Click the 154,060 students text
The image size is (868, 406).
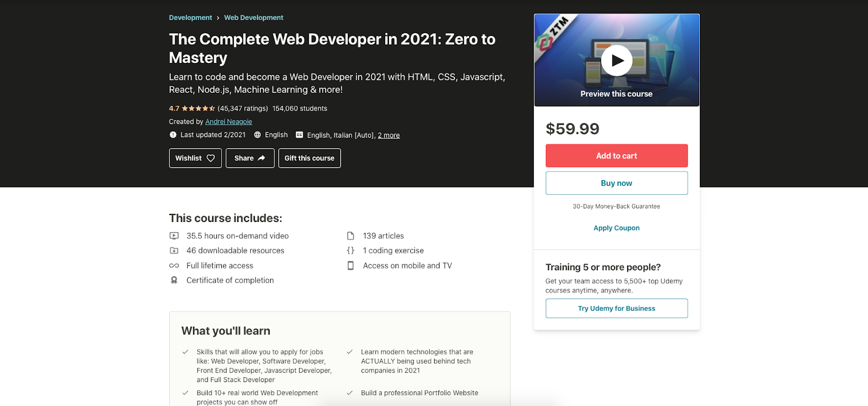(x=300, y=109)
